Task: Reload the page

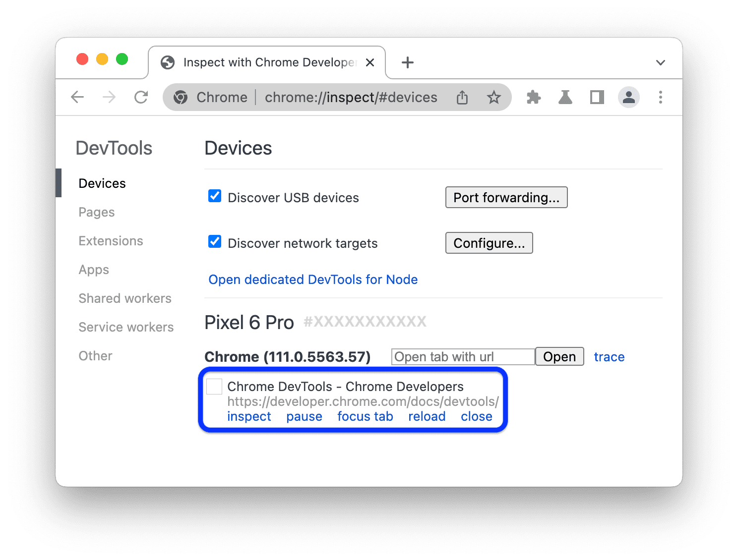Action: [141, 97]
